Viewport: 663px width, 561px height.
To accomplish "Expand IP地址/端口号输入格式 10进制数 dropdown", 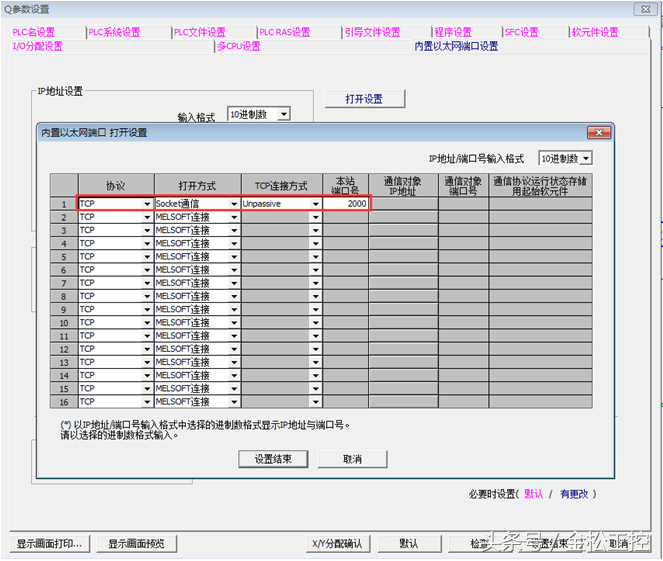I will (x=586, y=159).
